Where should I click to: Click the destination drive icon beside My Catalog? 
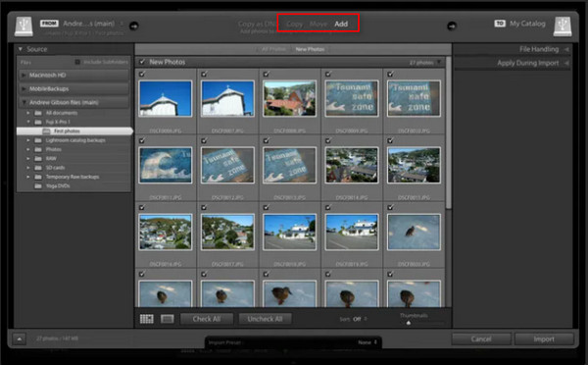(x=563, y=26)
